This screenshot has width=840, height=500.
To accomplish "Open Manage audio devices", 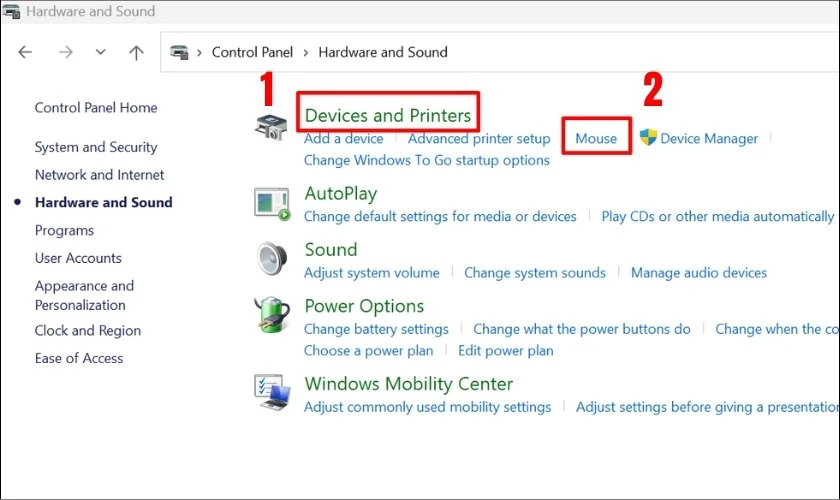I will point(699,273).
